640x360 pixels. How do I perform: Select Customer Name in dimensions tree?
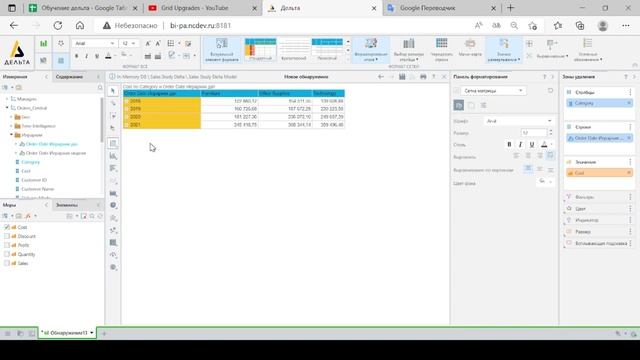(x=37, y=189)
